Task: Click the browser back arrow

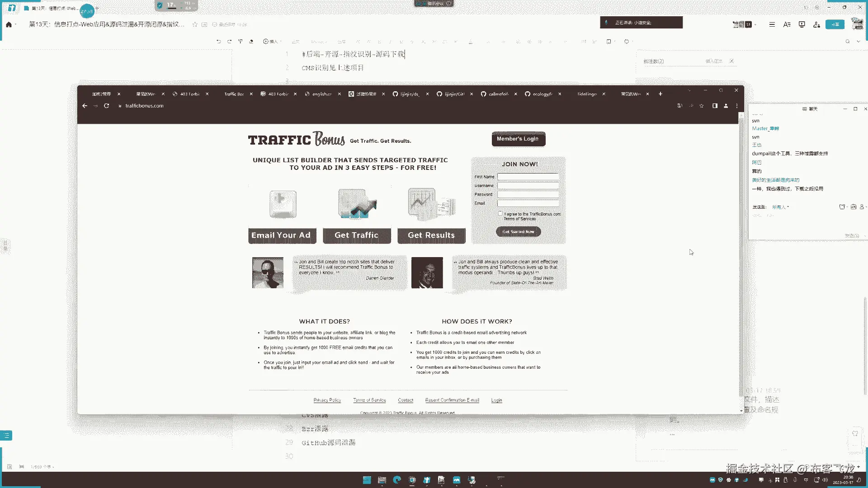Action: (x=85, y=106)
